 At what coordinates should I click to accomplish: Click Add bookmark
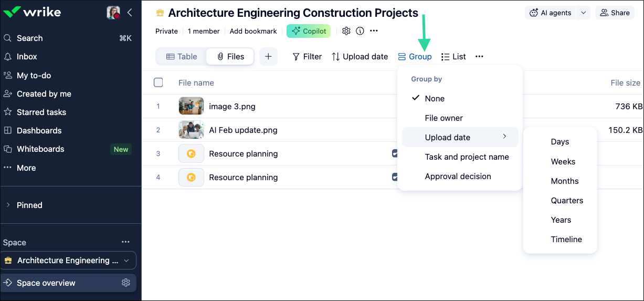pyautogui.click(x=253, y=31)
